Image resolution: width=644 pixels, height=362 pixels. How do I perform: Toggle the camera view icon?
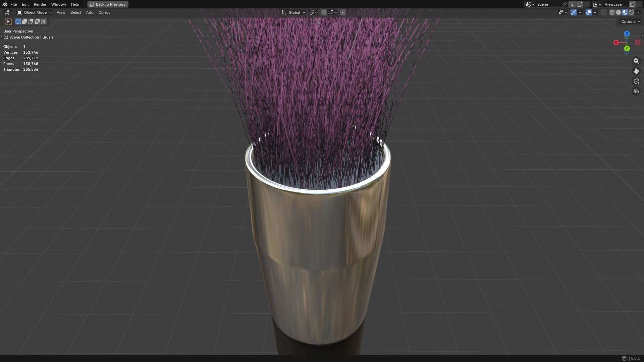tap(636, 81)
